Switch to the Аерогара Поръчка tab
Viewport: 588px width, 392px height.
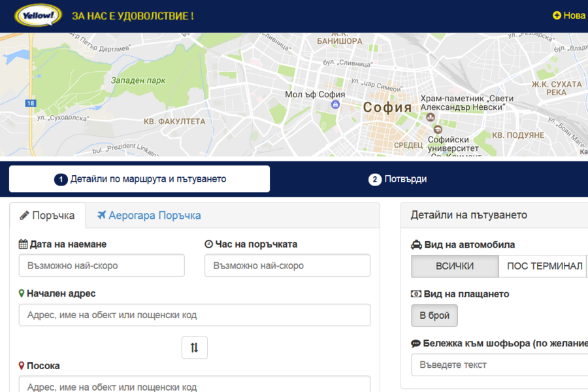pyautogui.click(x=150, y=215)
